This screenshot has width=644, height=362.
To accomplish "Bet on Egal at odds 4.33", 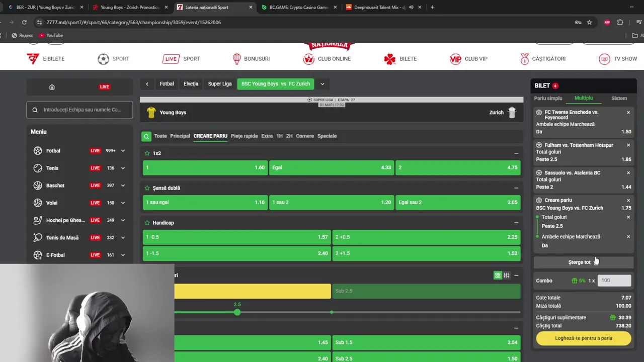I will [x=332, y=167].
